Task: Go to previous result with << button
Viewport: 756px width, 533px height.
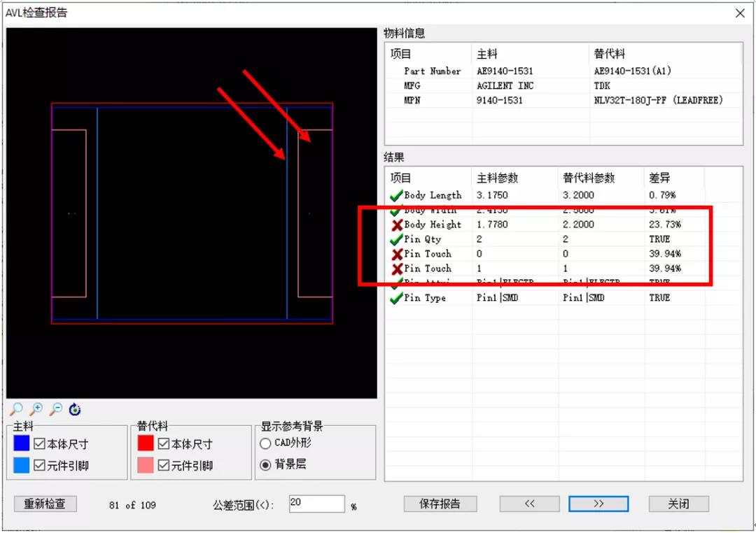Action: (529, 504)
